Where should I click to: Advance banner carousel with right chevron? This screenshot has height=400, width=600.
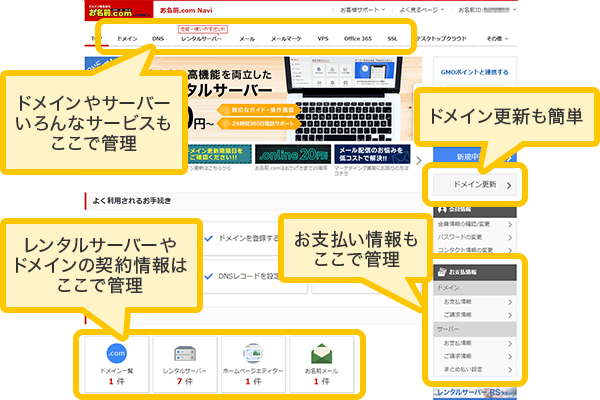[419, 160]
